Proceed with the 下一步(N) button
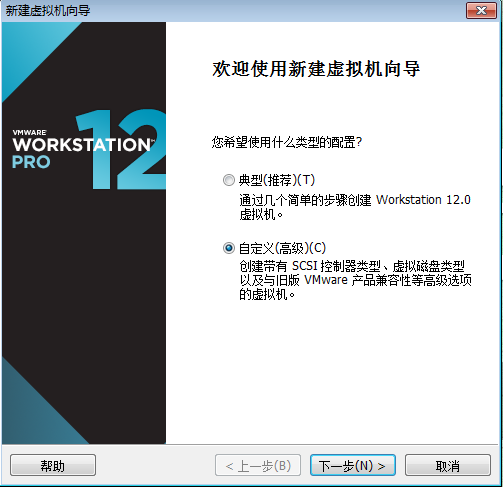 coord(353,465)
